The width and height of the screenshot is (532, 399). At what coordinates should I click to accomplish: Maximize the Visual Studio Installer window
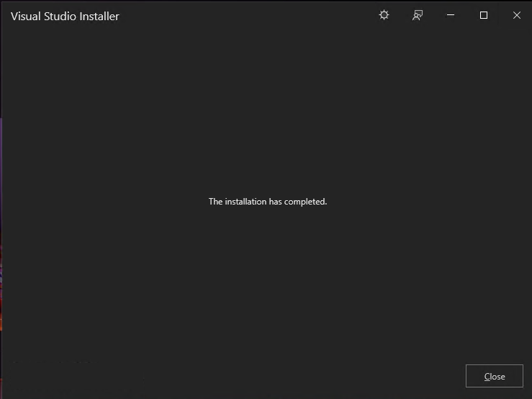click(484, 15)
